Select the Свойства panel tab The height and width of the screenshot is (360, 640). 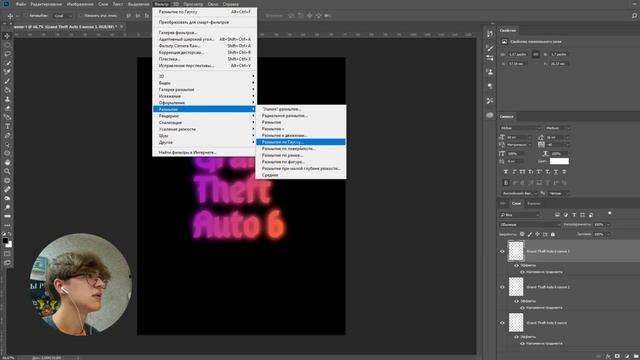click(508, 31)
